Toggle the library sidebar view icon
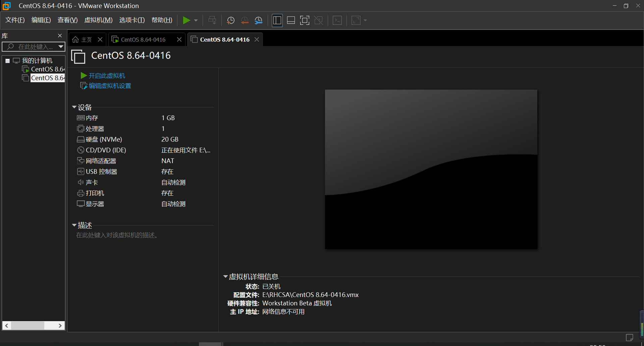This screenshot has height=346, width=644. [x=277, y=20]
